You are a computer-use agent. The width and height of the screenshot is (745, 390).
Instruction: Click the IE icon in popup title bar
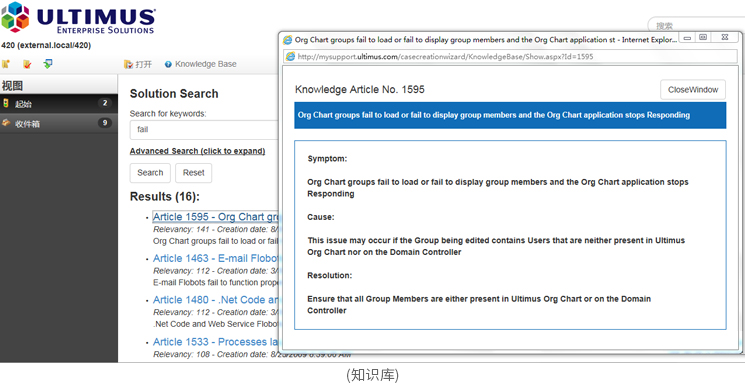pyautogui.click(x=287, y=40)
